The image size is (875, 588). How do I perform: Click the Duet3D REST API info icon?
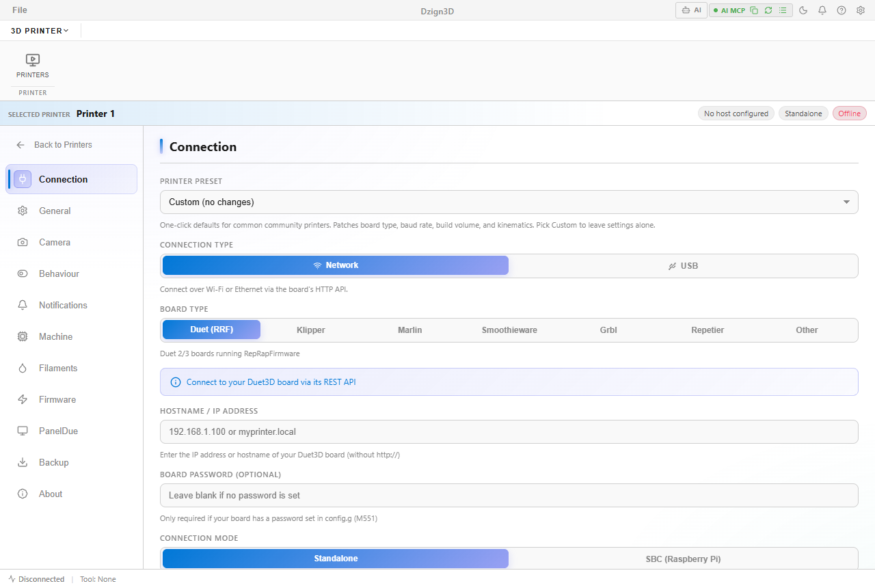pyautogui.click(x=176, y=382)
